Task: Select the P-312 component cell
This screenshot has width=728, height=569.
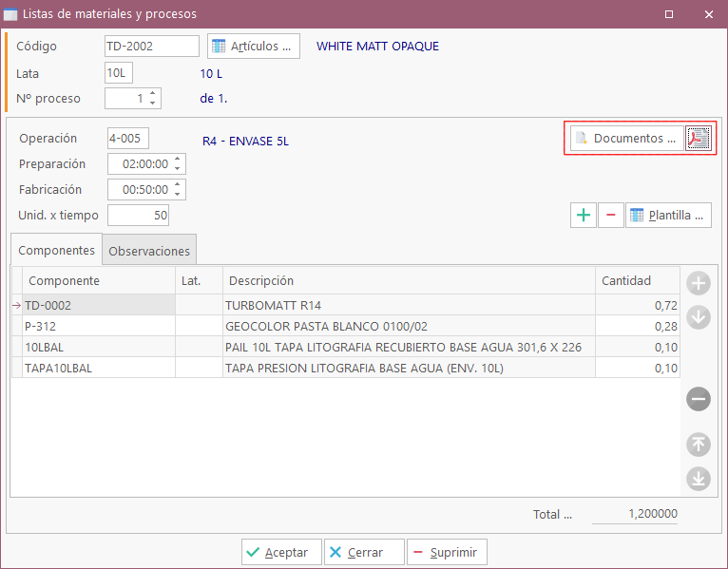Action: click(x=99, y=326)
